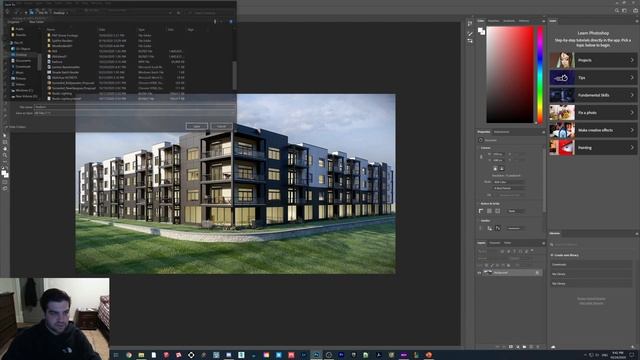
Task: Click the help icon in the dialog
Action: [x=231, y=22]
